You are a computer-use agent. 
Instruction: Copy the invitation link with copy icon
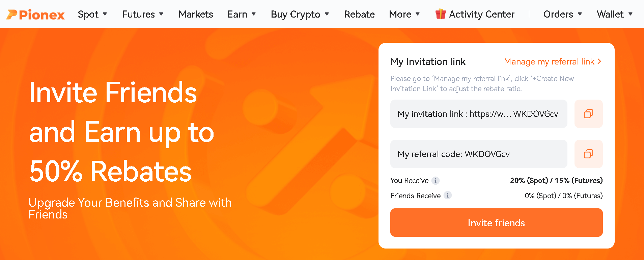click(x=588, y=114)
